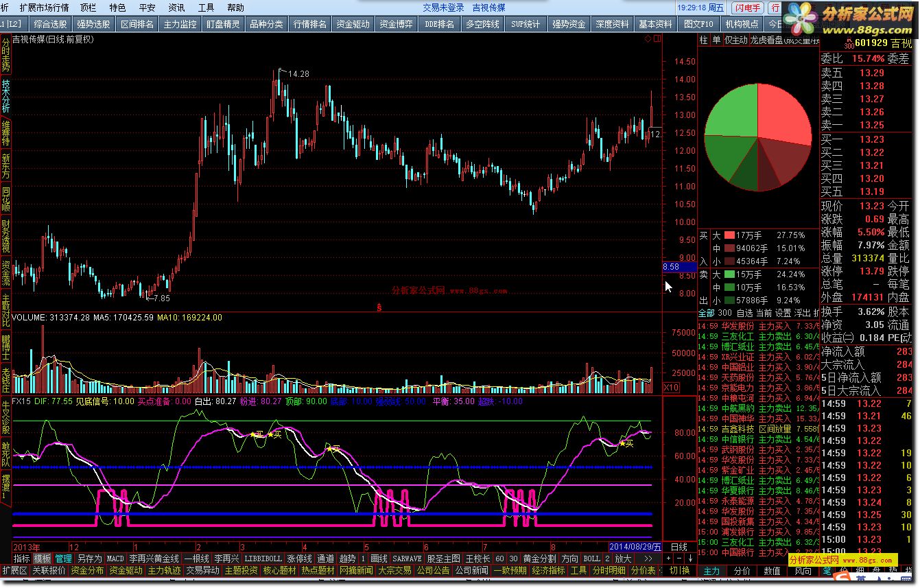Click the X10 volume scale label
The width and height of the screenshot is (920, 588).
click(x=671, y=388)
